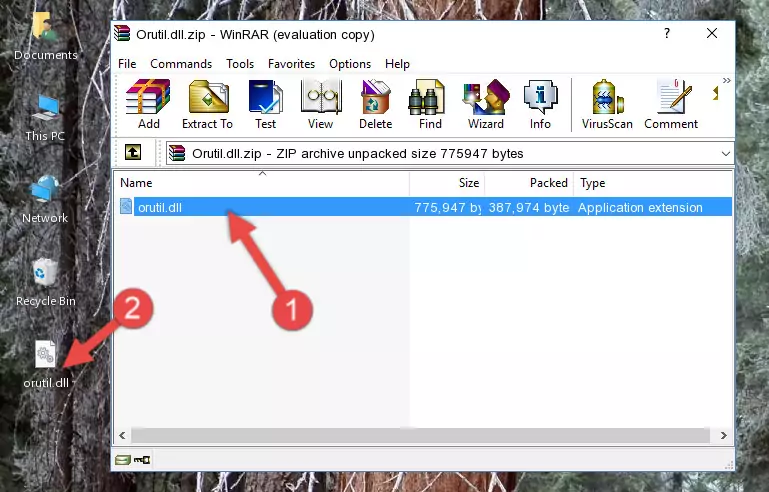Viewport: 769px width, 492px height.
Task: Open the Options menu
Action: point(350,64)
